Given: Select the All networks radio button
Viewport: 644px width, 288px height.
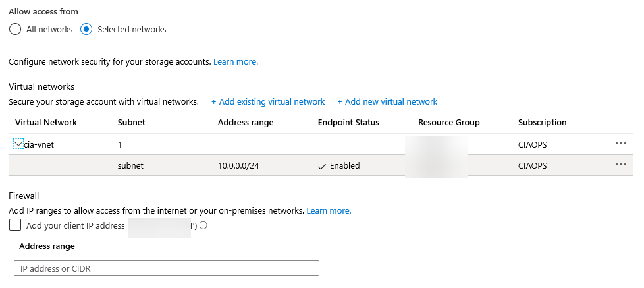Looking at the screenshot, I should pos(14,29).
